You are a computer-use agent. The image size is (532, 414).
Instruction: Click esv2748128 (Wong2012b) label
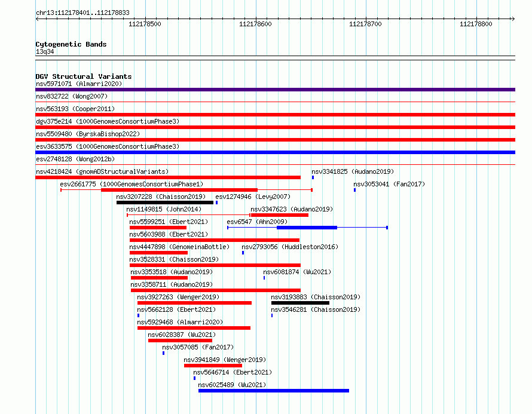point(75,159)
